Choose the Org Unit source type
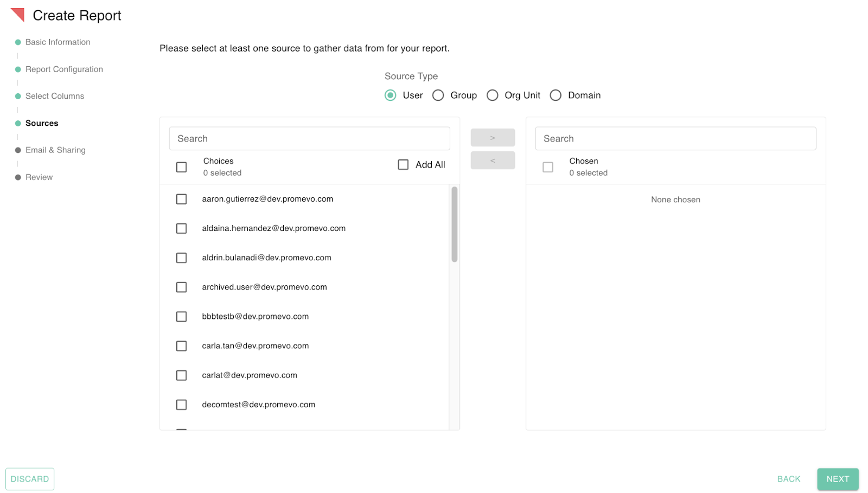This screenshot has height=493, width=868. pos(493,95)
